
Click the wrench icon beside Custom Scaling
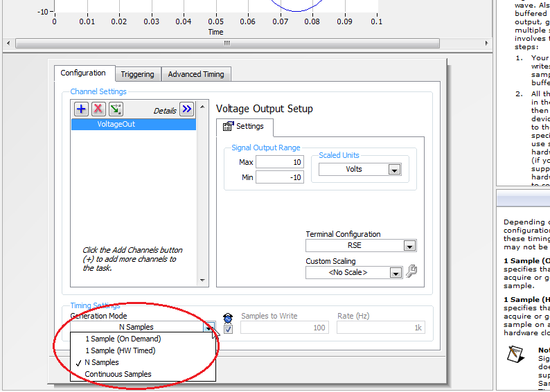tap(411, 272)
